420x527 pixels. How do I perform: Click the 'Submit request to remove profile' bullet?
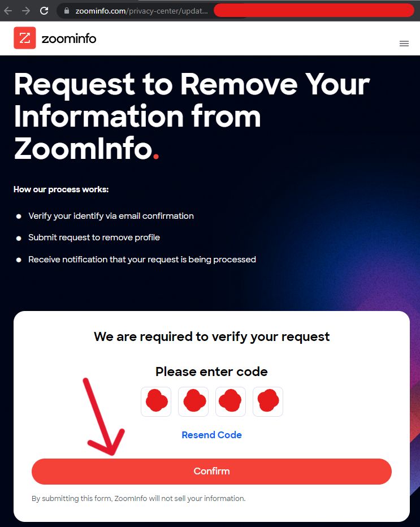coord(94,237)
